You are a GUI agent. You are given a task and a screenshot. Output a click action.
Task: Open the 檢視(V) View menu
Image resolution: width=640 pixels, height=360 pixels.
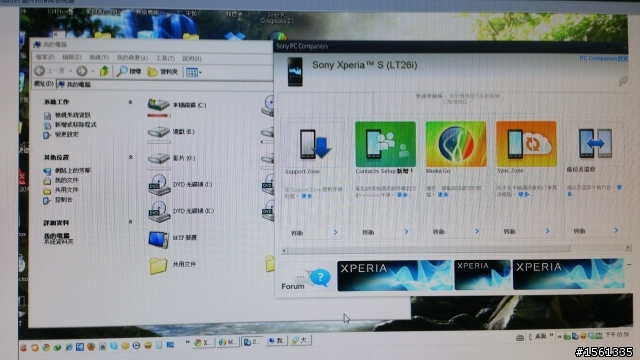click(x=99, y=58)
